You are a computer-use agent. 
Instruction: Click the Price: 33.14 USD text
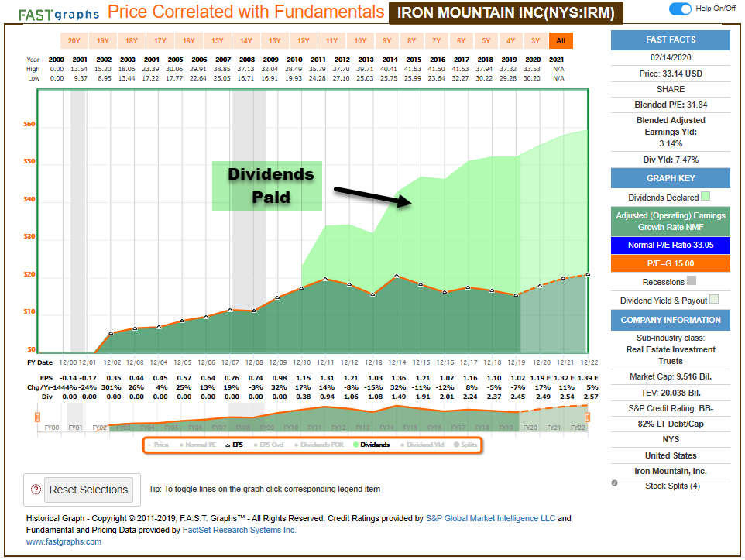671,74
